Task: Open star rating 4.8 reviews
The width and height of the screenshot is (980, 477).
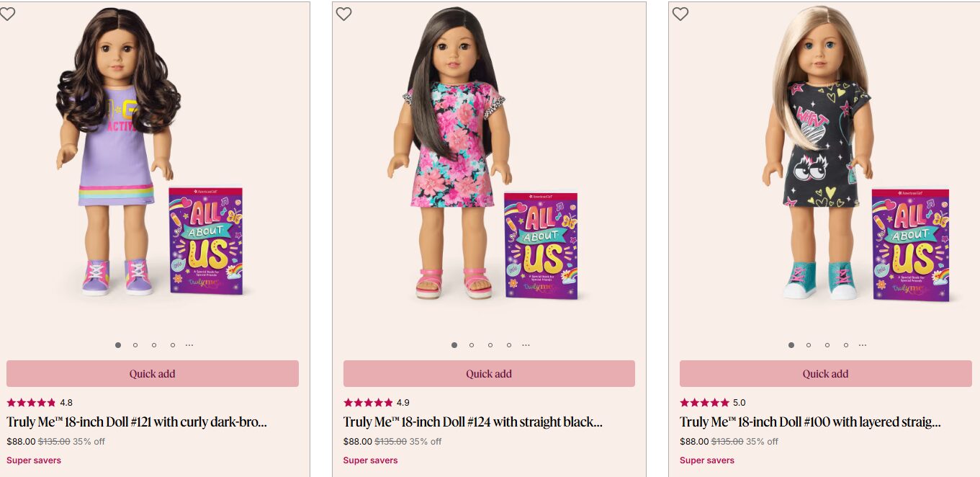Action: tap(40, 403)
